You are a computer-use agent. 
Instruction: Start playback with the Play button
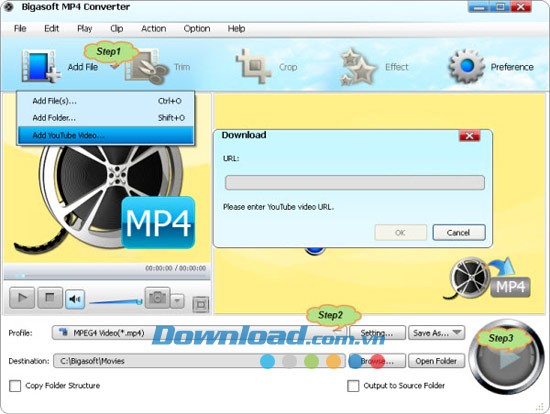22,298
